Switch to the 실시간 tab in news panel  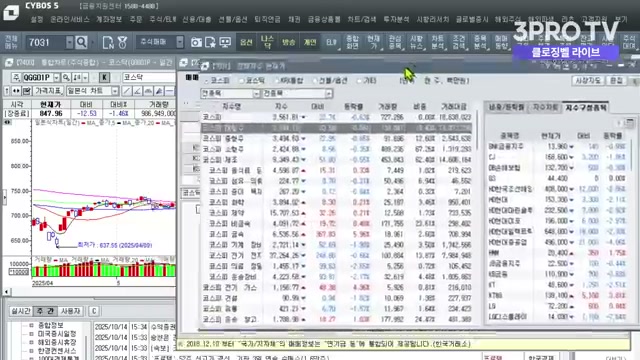(20, 311)
